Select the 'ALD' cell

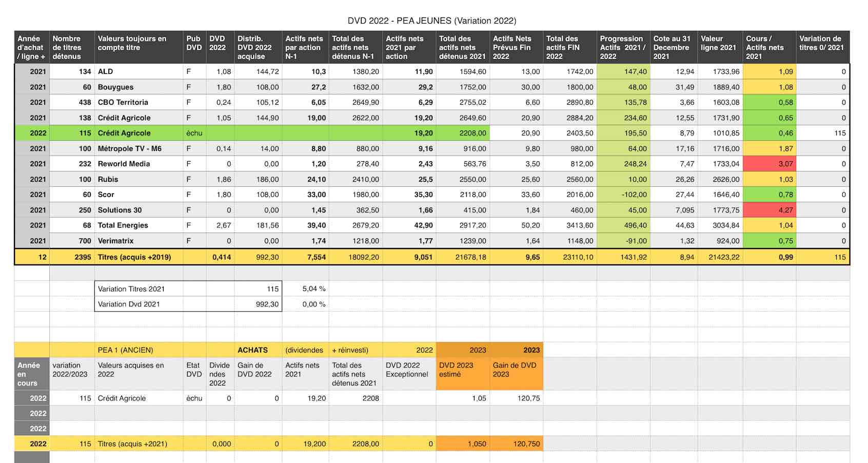coord(139,71)
